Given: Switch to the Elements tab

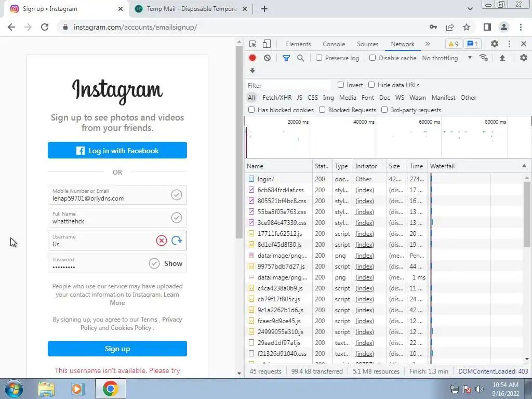Looking at the screenshot, I should 298,44.
